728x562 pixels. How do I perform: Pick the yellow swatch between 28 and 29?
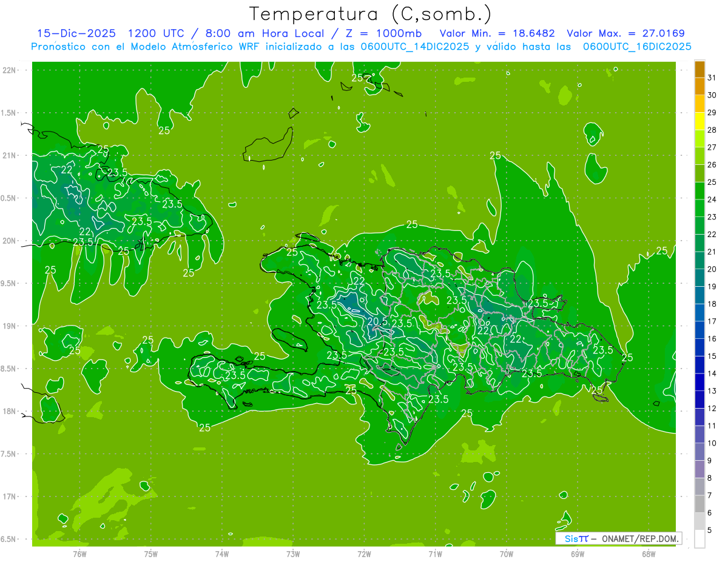point(700,122)
